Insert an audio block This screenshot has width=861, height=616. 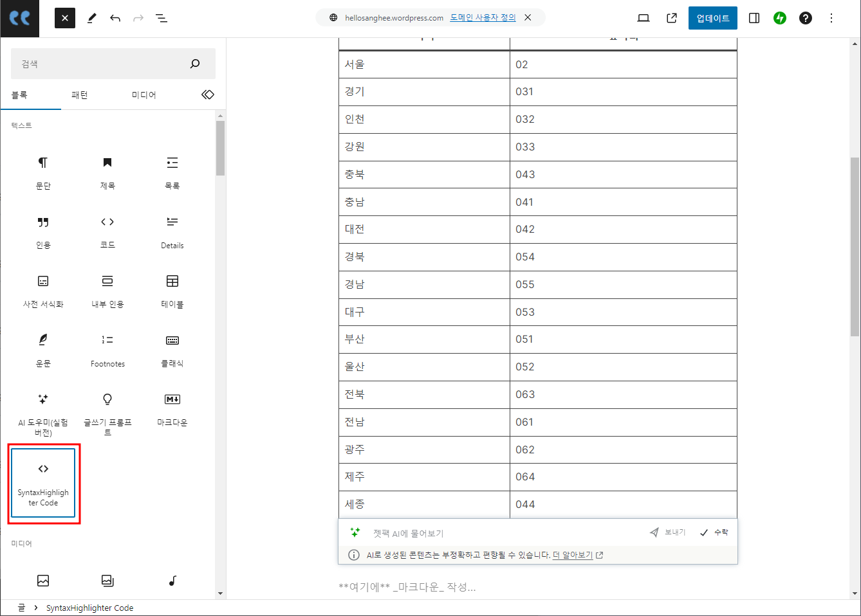(172, 581)
